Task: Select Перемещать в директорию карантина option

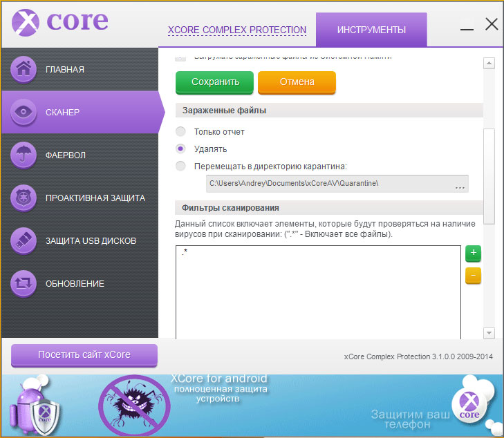Action: coord(180,166)
